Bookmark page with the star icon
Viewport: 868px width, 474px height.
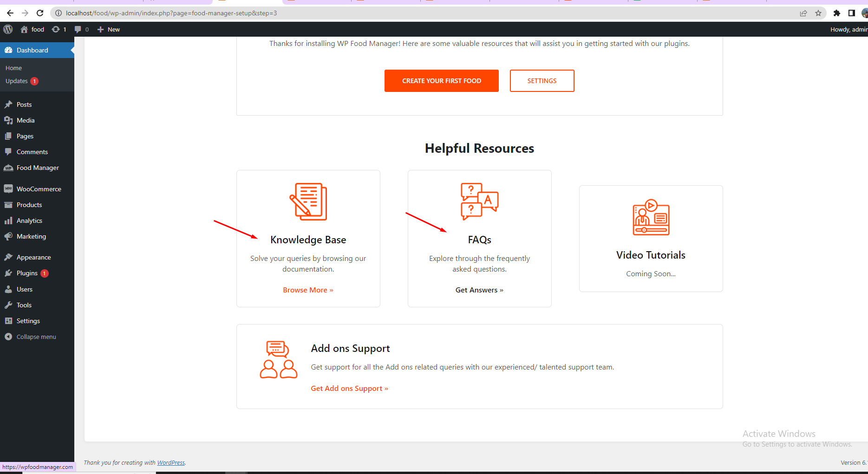point(818,13)
